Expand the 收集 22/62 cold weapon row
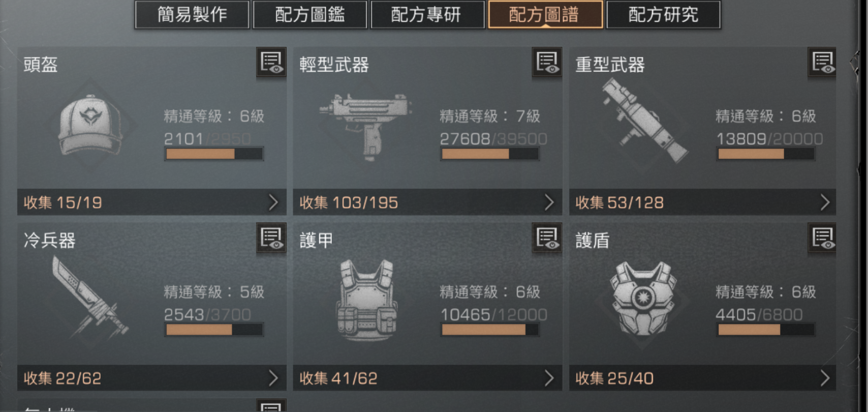This screenshot has height=412, width=868. [x=152, y=378]
